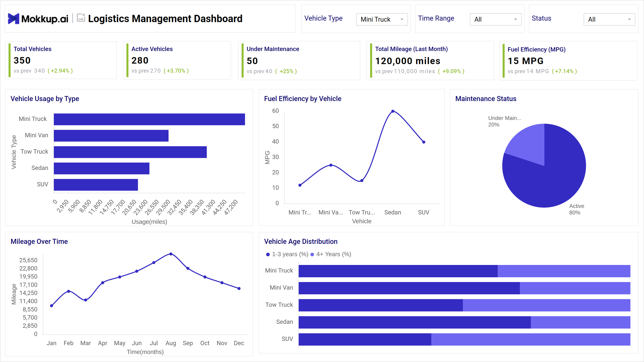Select the Active Vehicles 280 card

[177, 60]
